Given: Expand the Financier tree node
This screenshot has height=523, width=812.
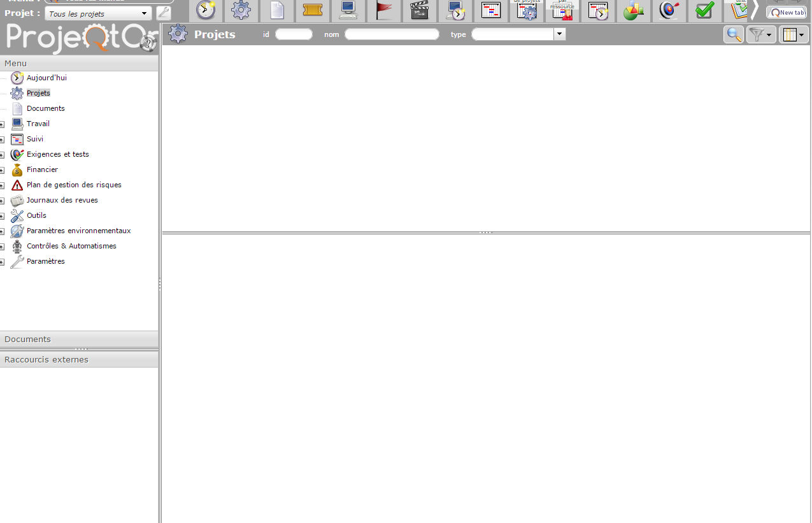Looking at the screenshot, I should (3, 170).
